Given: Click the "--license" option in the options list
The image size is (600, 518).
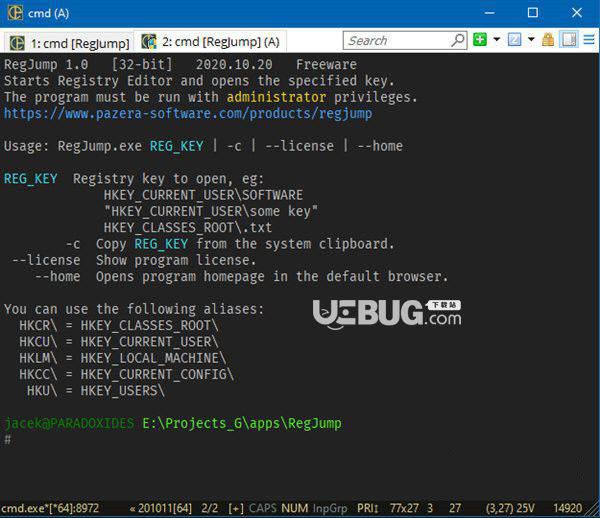Looking at the screenshot, I should [46, 261].
